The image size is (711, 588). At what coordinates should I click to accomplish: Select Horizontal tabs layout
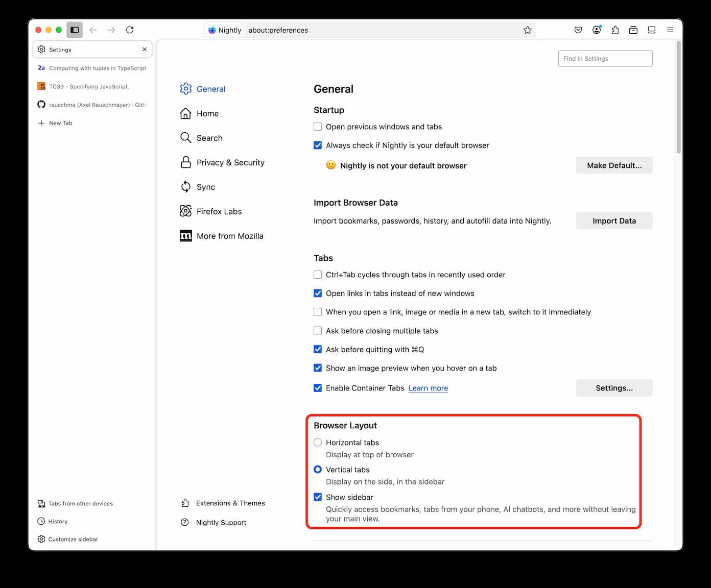(318, 443)
